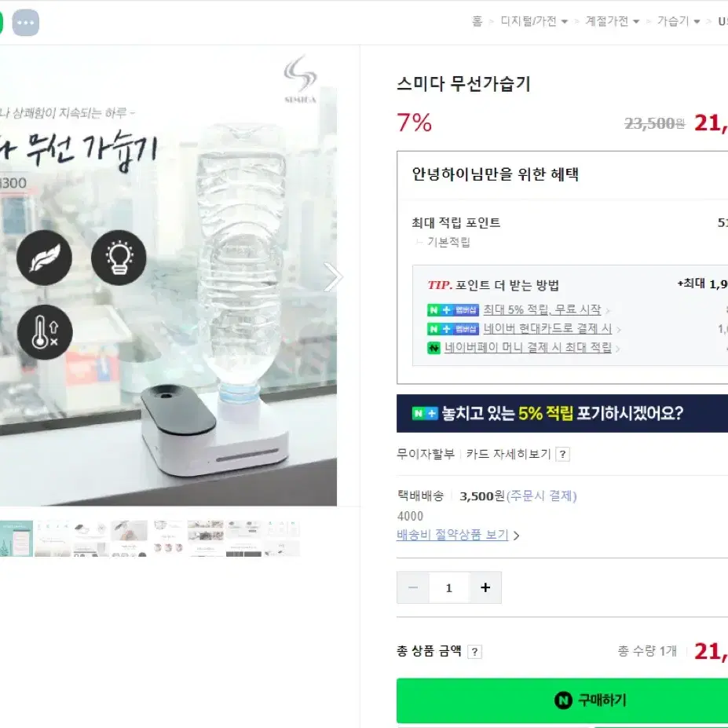
Task: Click the N+ badge beside 네이버 현대카드로 결제 시
Action: pyautogui.click(x=452, y=329)
